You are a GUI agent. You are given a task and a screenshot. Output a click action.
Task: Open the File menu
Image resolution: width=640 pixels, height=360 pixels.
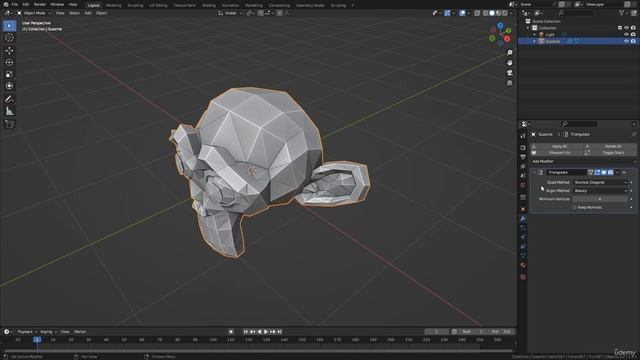pyautogui.click(x=15, y=4)
